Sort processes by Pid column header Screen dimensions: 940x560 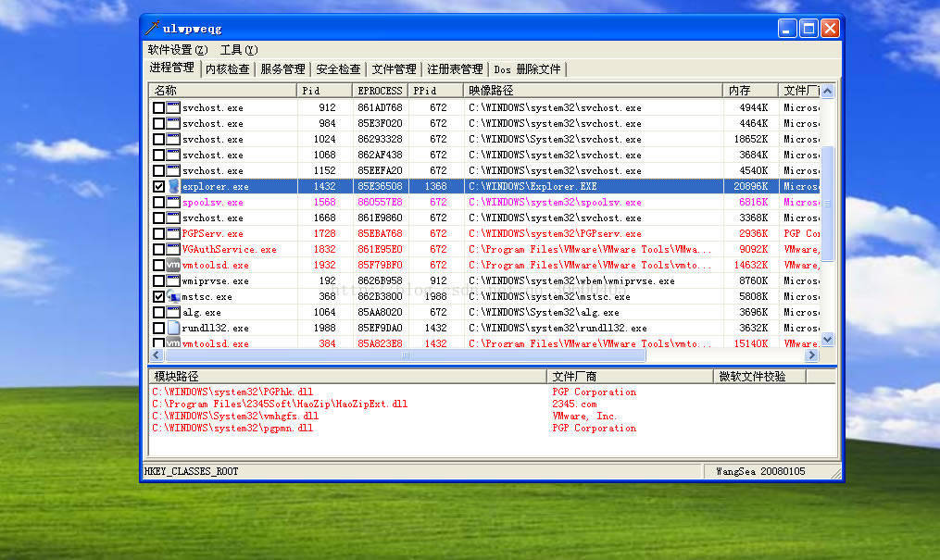click(x=324, y=91)
